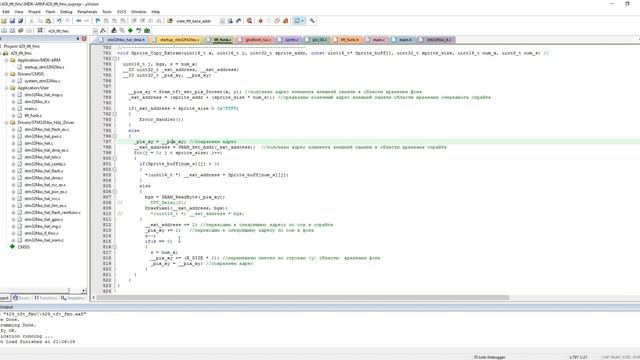This screenshot has width=640, height=360.
Task: Expand the main.c tree node
Action: (13, 109)
